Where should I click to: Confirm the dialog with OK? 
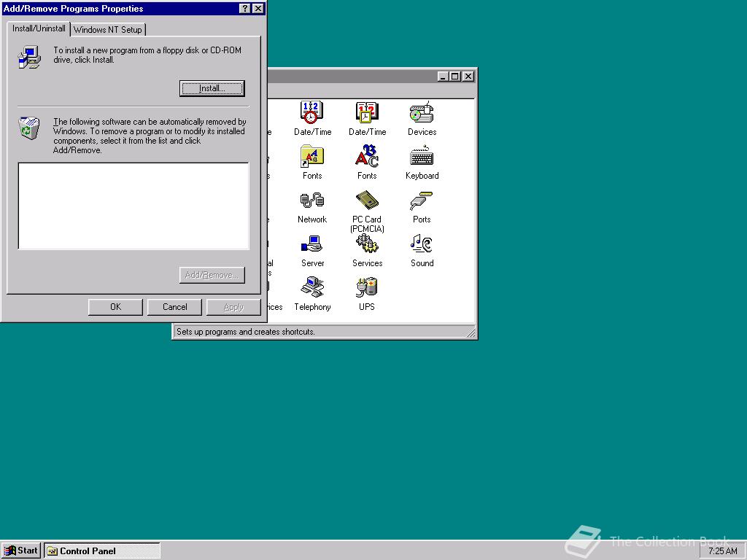[115, 307]
